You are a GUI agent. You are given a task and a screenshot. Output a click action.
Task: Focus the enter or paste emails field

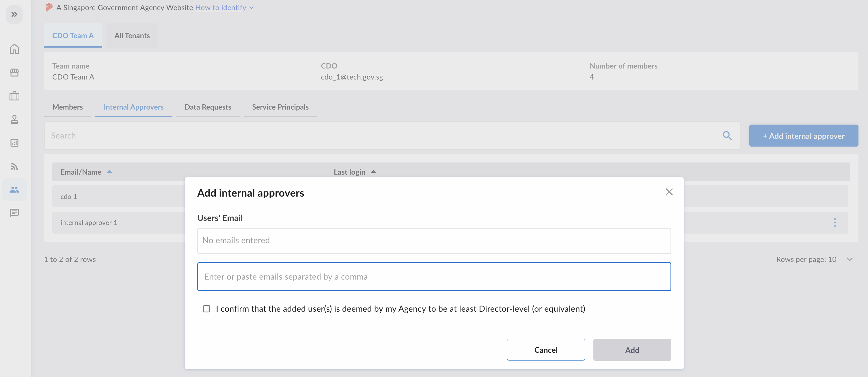[x=434, y=277]
